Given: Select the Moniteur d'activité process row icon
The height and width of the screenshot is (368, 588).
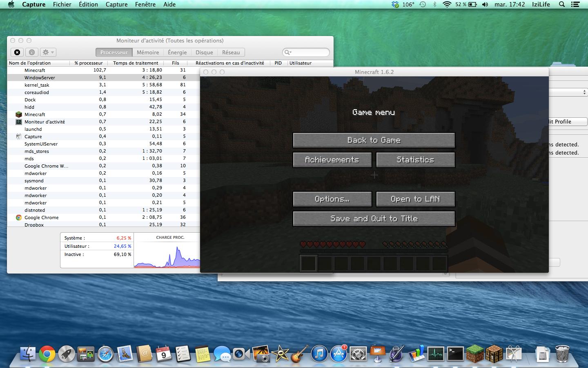Looking at the screenshot, I should [19, 122].
